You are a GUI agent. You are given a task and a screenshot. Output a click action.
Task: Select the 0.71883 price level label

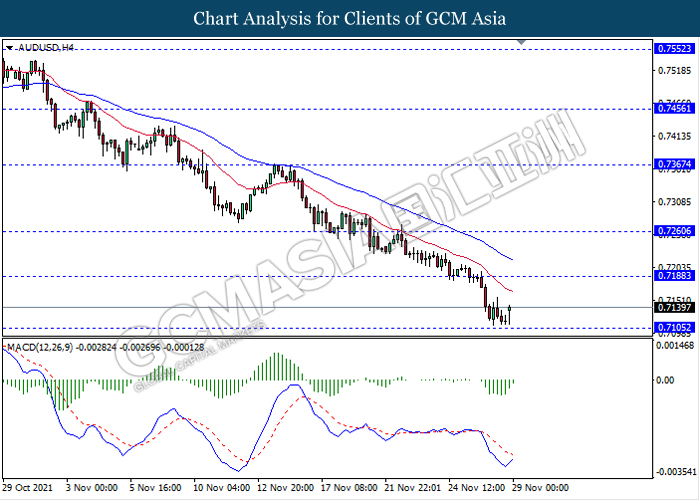pyautogui.click(x=675, y=276)
